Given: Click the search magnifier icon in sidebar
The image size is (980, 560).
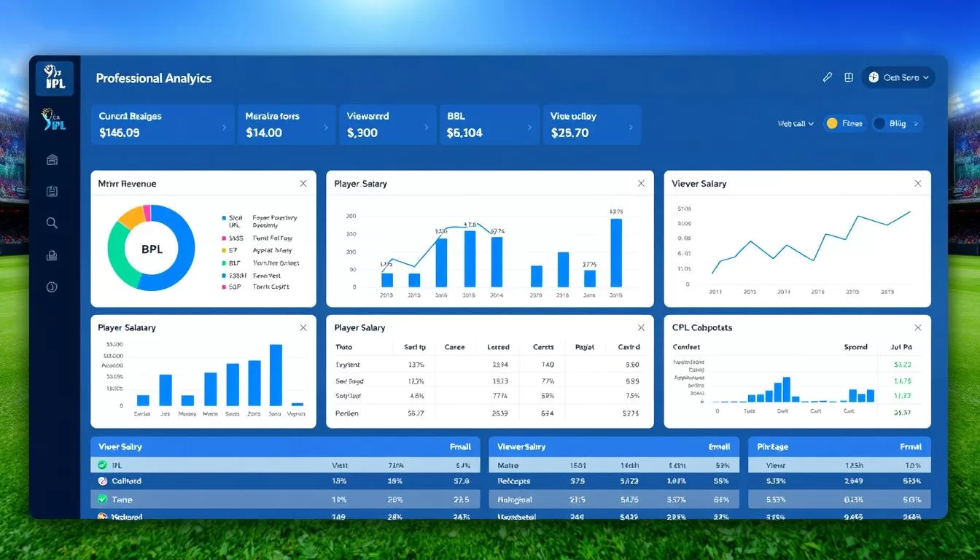Looking at the screenshot, I should coord(52,223).
